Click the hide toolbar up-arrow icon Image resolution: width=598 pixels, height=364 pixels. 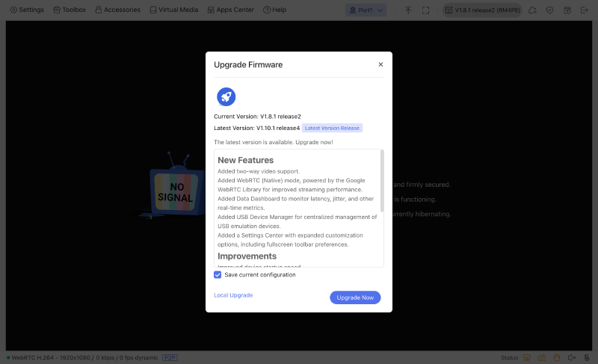[408, 10]
